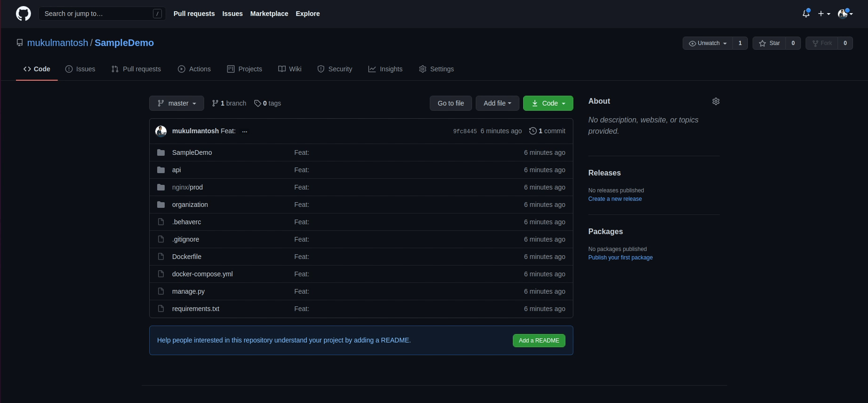This screenshot has height=403, width=868.
Task: Open the Actions tab
Action: click(x=194, y=69)
